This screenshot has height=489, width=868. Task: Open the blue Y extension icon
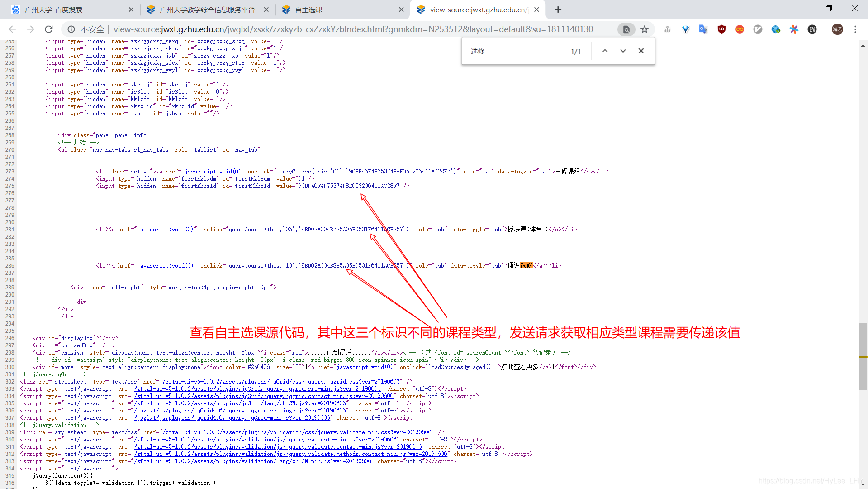click(685, 29)
